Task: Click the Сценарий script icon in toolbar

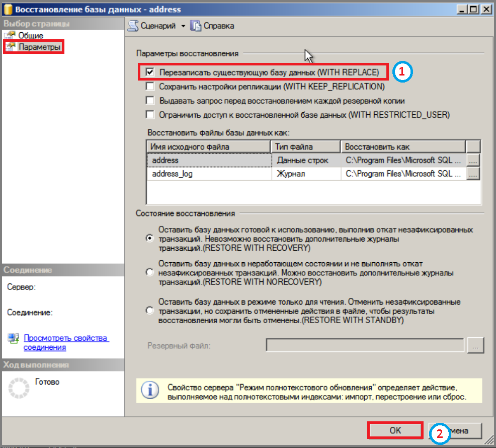Action: pyautogui.click(x=133, y=26)
